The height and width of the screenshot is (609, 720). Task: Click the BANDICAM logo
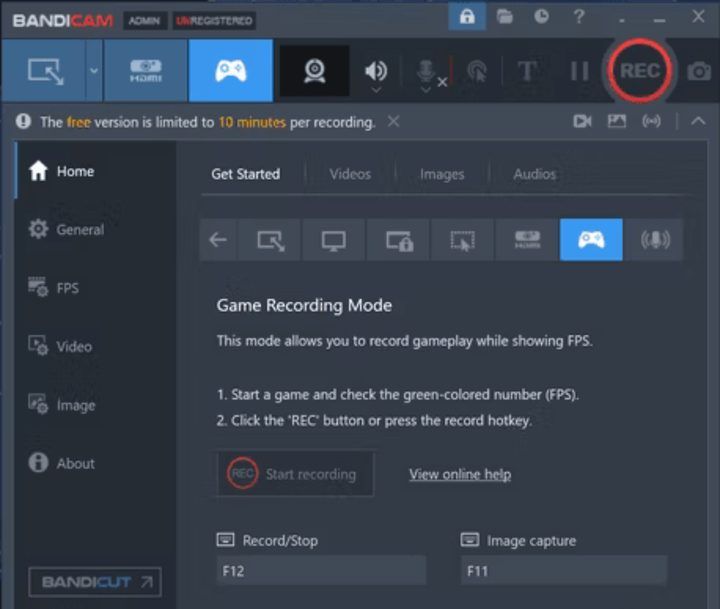pyautogui.click(x=63, y=21)
